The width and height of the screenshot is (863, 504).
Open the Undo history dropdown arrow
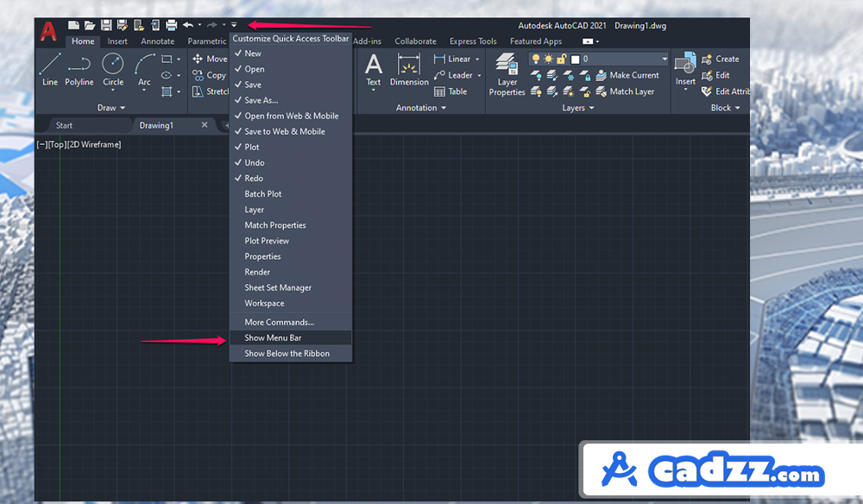click(199, 25)
